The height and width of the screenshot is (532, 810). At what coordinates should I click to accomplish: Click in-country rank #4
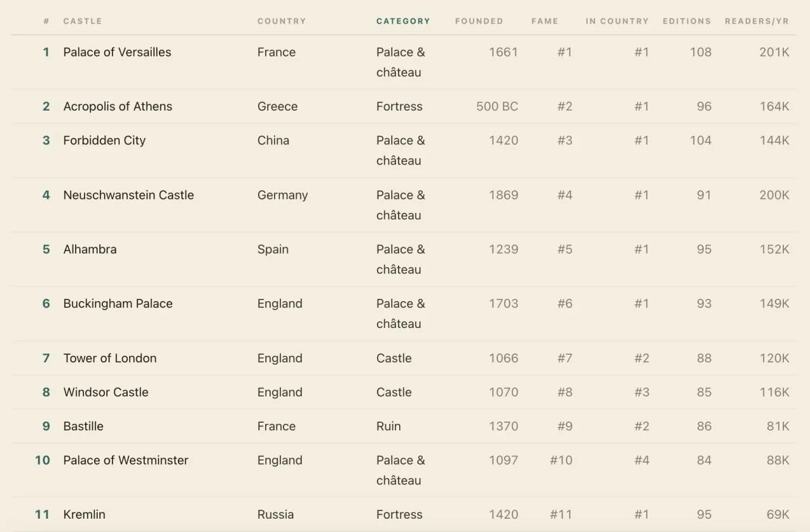[642, 460]
